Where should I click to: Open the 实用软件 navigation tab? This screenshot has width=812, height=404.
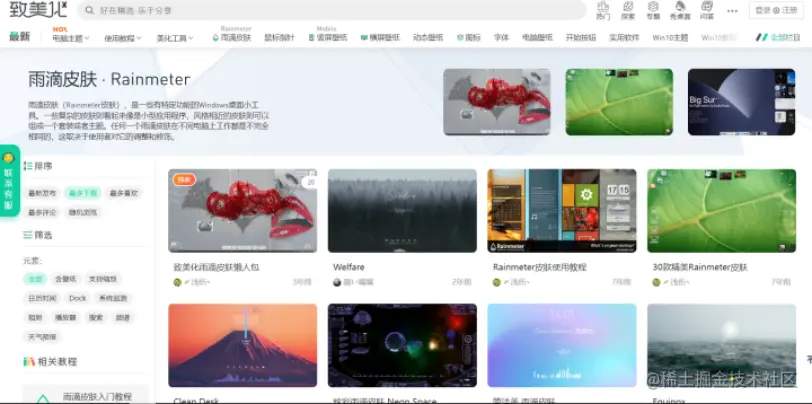pyautogui.click(x=624, y=37)
